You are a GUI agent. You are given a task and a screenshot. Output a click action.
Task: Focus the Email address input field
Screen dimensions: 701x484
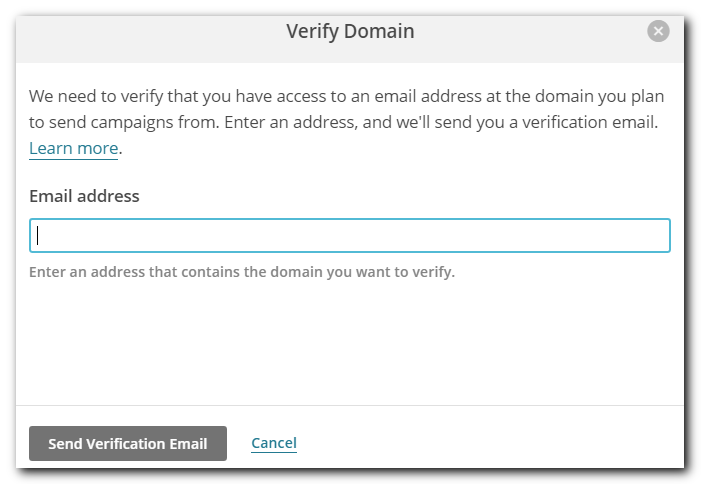[x=350, y=236]
